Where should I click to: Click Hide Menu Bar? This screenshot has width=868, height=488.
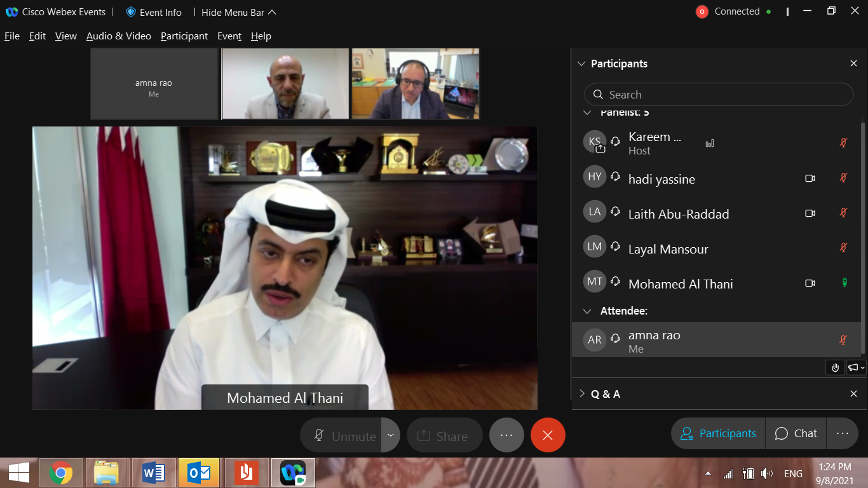(238, 12)
